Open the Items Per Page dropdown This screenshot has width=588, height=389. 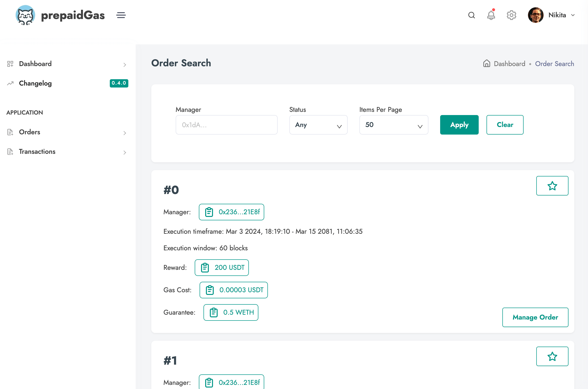point(394,125)
